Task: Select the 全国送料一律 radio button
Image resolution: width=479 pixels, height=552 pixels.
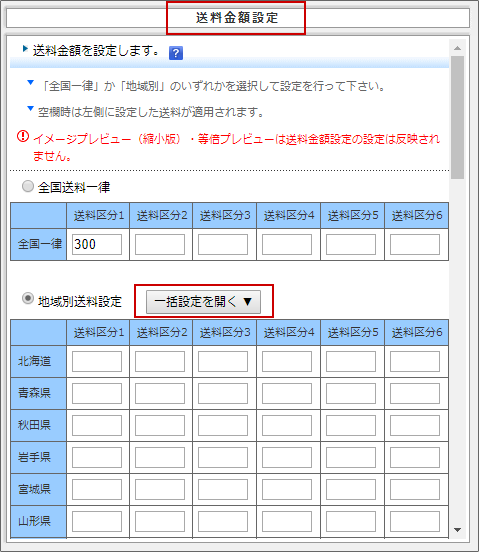Action: (28, 186)
